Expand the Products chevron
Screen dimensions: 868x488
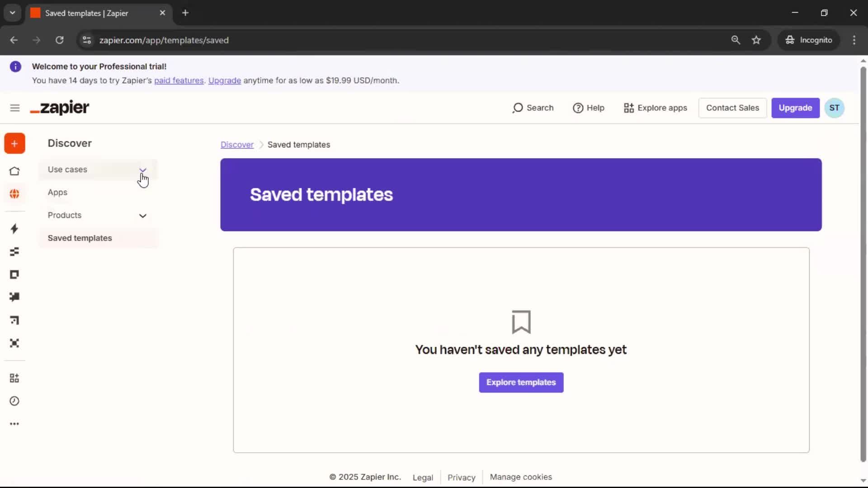pyautogui.click(x=143, y=216)
